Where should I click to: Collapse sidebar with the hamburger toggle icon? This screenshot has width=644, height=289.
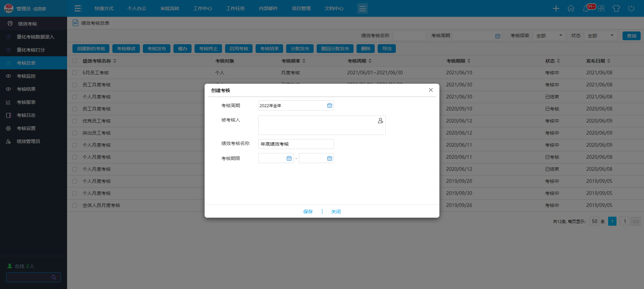78,8
